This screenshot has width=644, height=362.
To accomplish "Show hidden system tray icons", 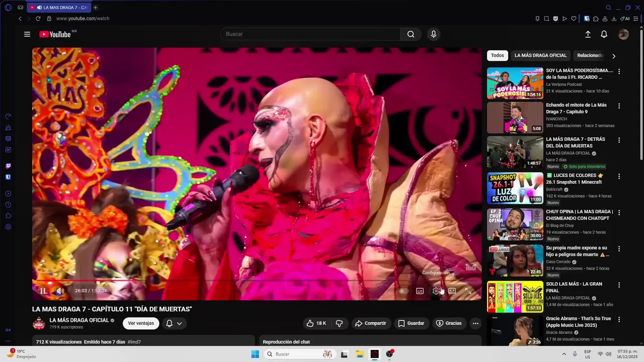I will click(x=563, y=354).
